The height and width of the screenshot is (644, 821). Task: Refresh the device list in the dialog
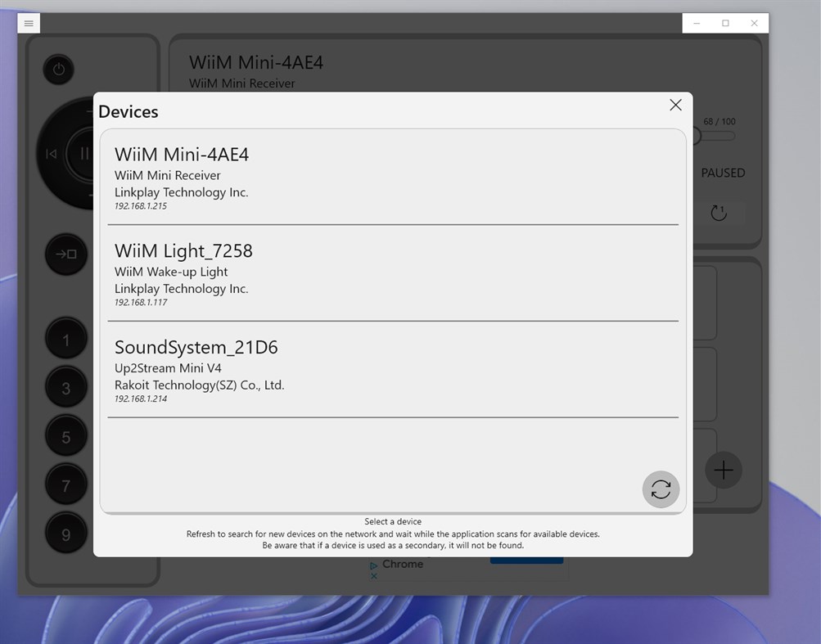(660, 489)
